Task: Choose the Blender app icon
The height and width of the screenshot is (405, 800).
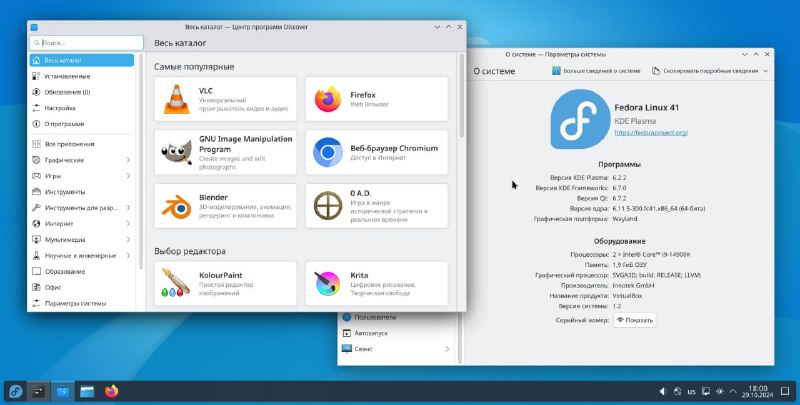Action: (176, 206)
